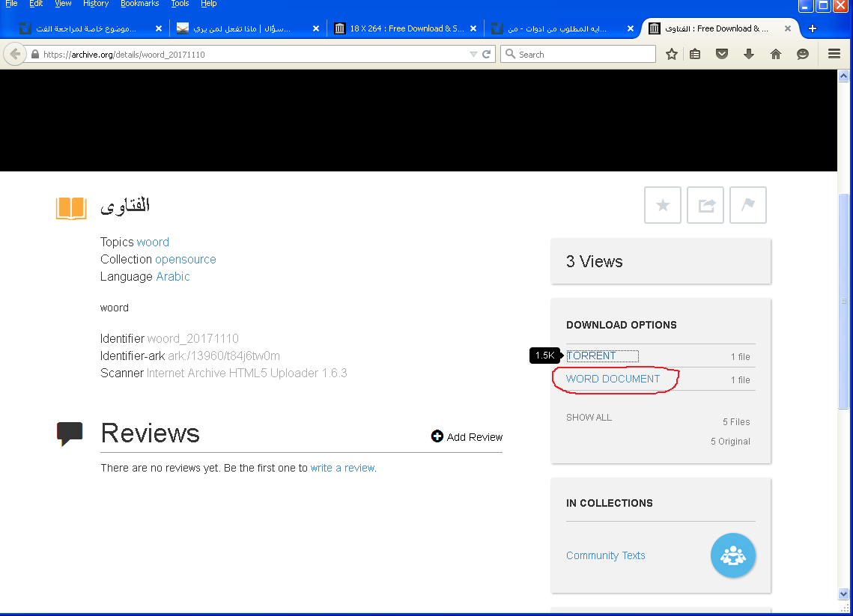Click the padlock site security icon
Viewport: 853px width, 616px height.
point(35,55)
